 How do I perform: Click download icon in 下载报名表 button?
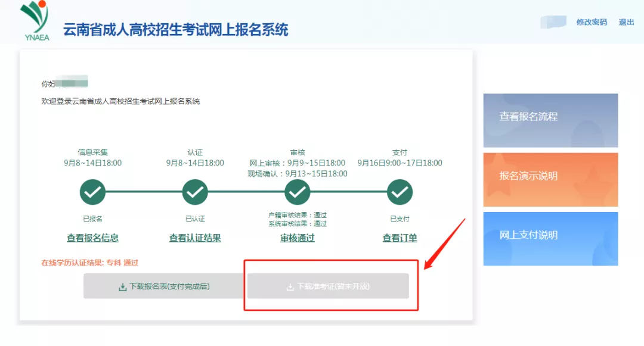(122, 287)
